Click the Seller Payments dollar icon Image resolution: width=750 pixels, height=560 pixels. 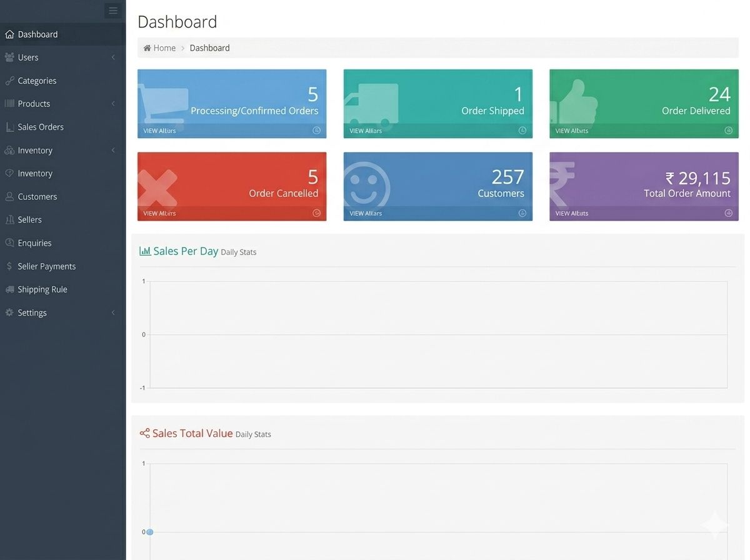[9, 266]
